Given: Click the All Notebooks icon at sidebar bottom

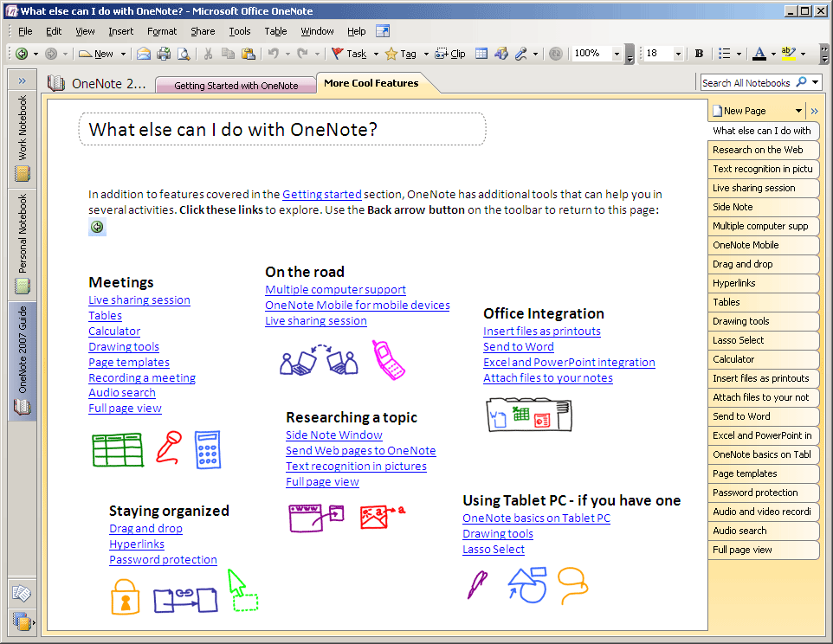Looking at the screenshot, I should (x=22, y=621).
